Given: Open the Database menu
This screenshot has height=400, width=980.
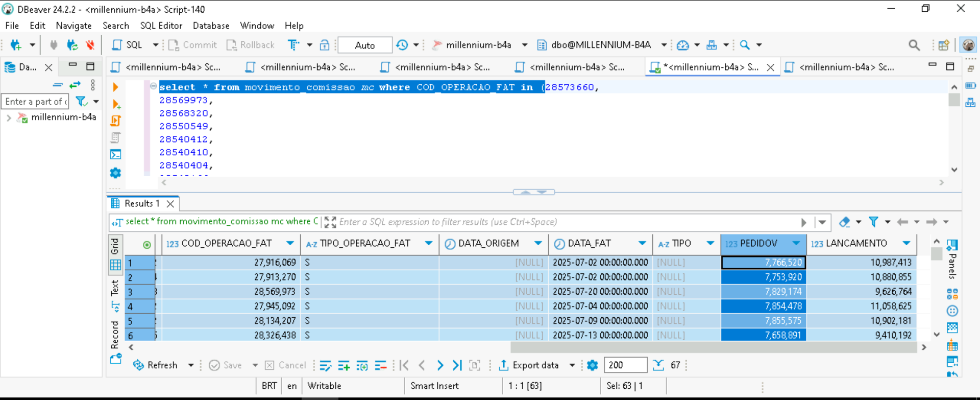Looking at the screenshot, I should click(x=211, y=26).
